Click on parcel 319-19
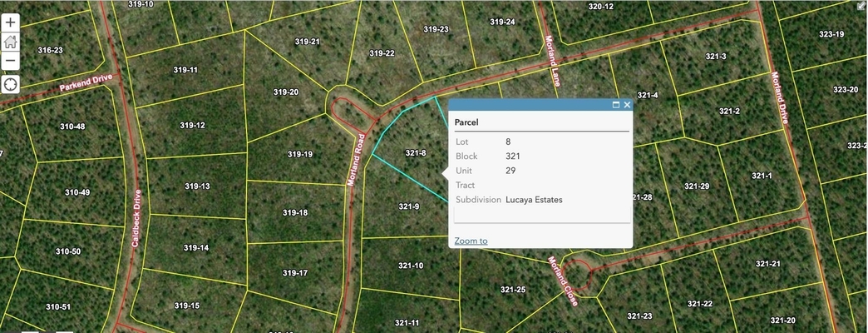The image size is (868, 333). click(x=299, y=154)
